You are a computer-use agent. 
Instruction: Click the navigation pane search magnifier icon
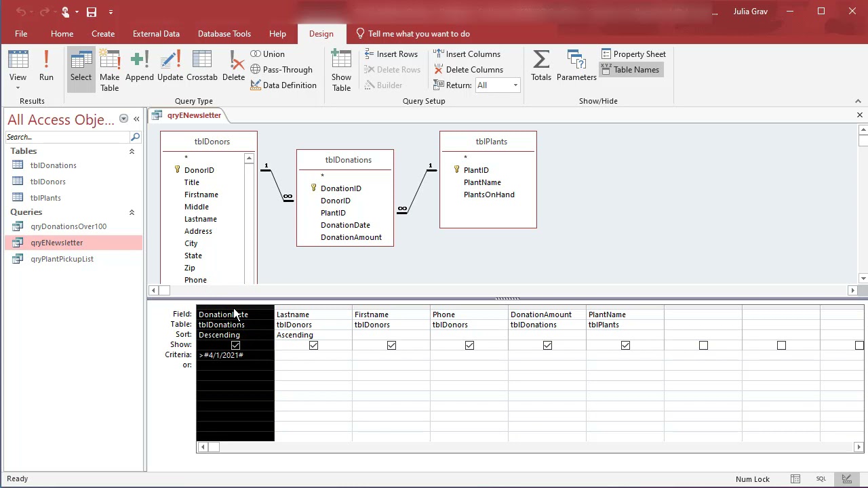click(x=135, y=137)
